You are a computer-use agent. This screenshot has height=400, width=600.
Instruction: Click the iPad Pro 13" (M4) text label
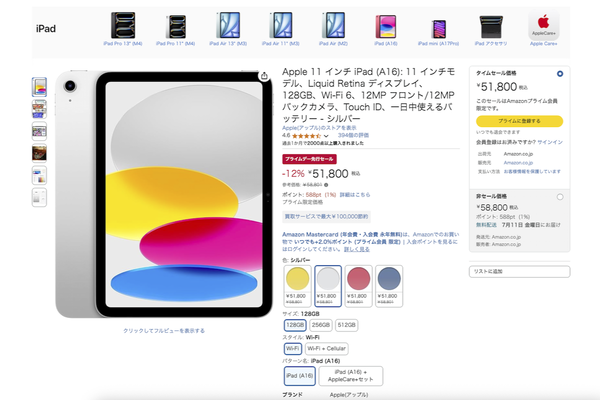tap(123, 44)
